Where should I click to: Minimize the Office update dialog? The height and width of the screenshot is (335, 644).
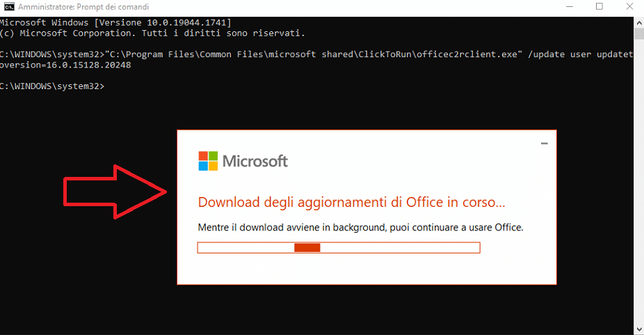point(544,143)
